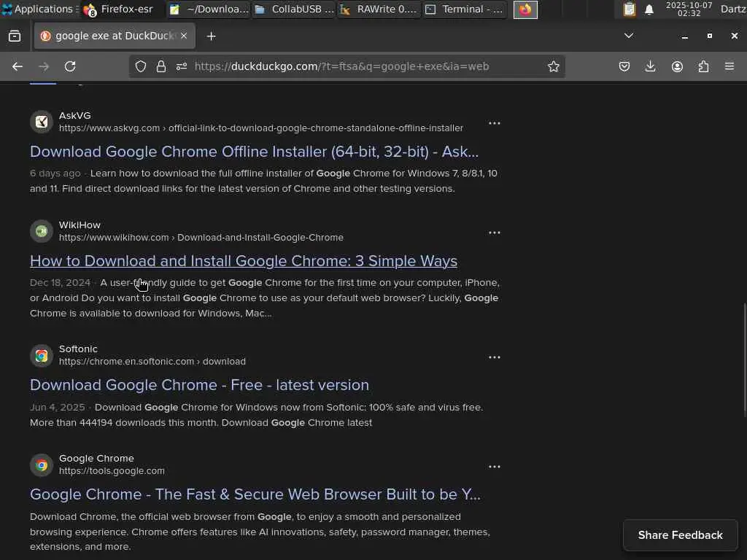Show the Firefox downloads panel
This screenshot has height=560, width=747.
[650, 66]
